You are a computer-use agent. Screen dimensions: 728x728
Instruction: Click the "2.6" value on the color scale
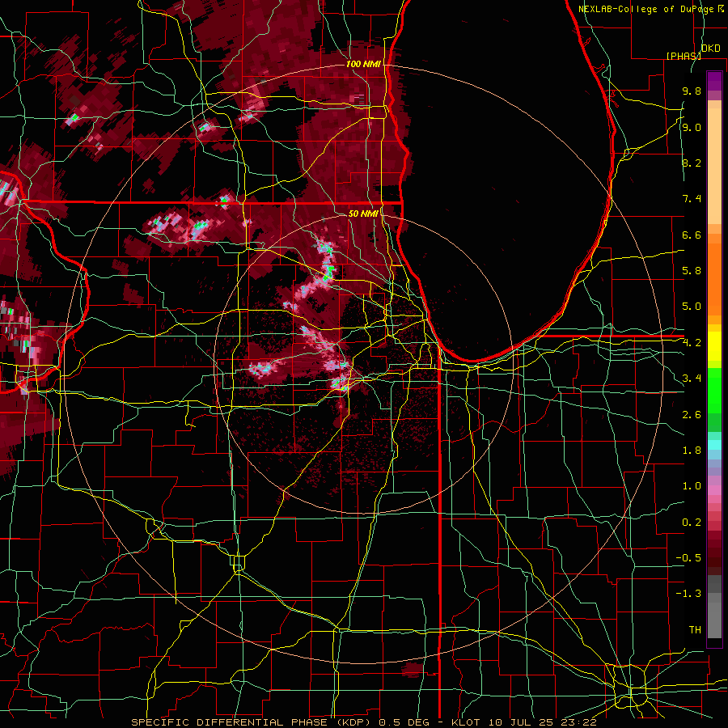tap(692, 414)
